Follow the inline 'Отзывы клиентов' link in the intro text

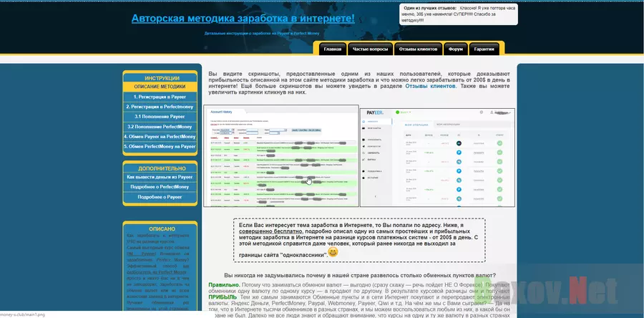[x=430, y=86]
